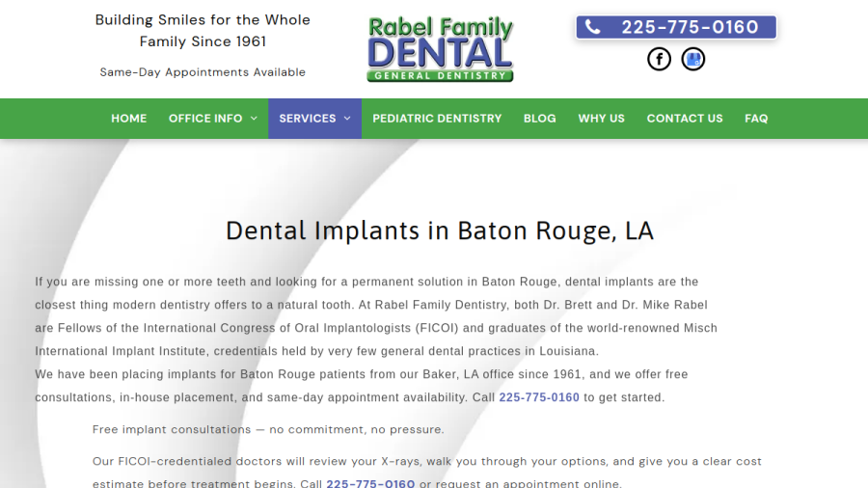
Task: Call 225-775-0160 from the header button
Action: point(676,27)
